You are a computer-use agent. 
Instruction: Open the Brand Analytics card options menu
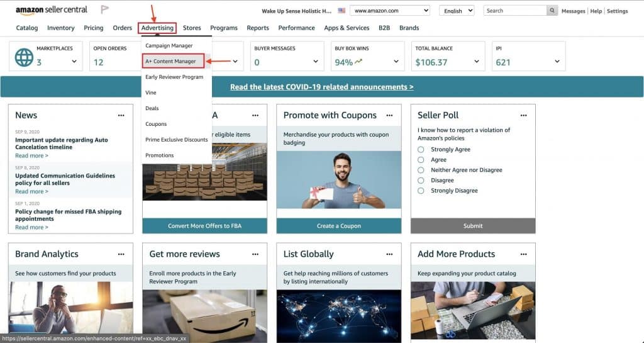point(121,254)
